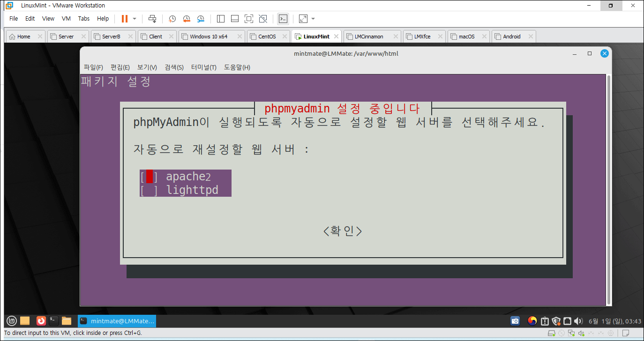Take a snapshot of this virtual machine
The image size is (644, 341).
[172, 19]
